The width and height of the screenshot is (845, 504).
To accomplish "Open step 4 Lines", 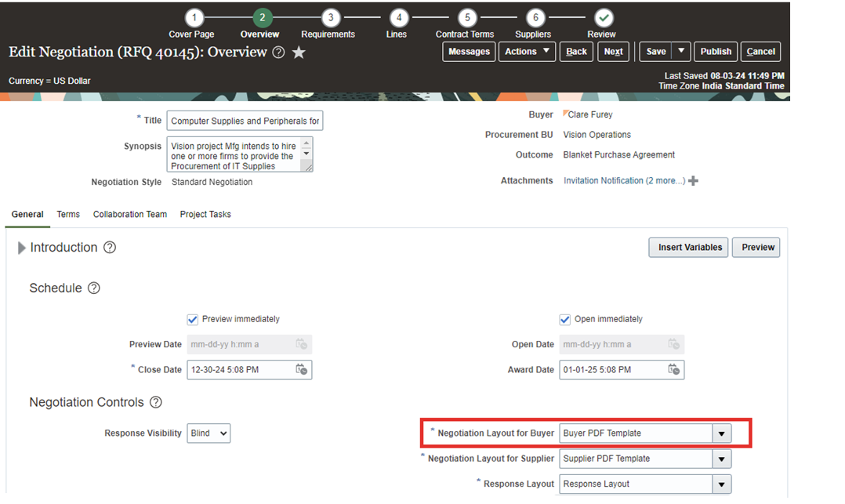I will 399,18.
